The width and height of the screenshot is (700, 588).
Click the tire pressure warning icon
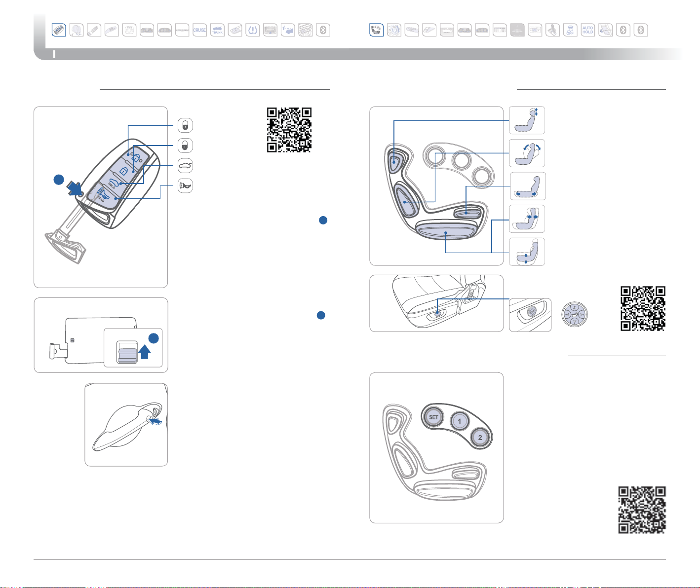pyautogui.click(x=253, y=30)
